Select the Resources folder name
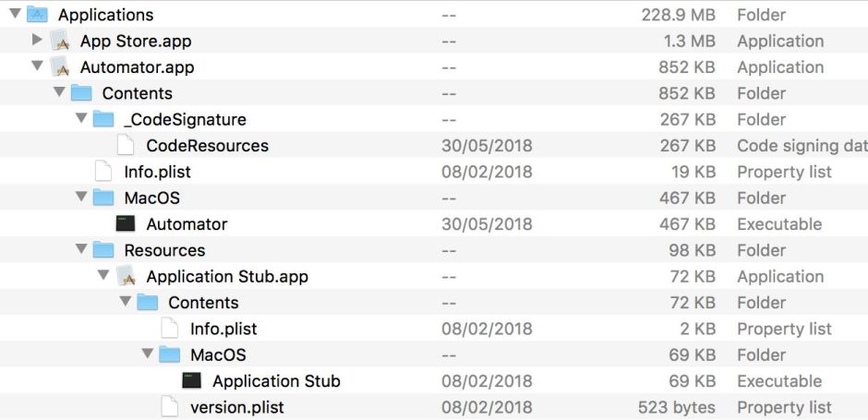The image size is (868, 420). tap(164, 250)
